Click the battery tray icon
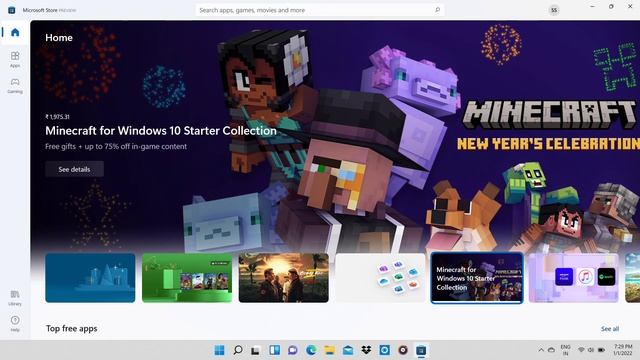 click(x=601, y=350)
